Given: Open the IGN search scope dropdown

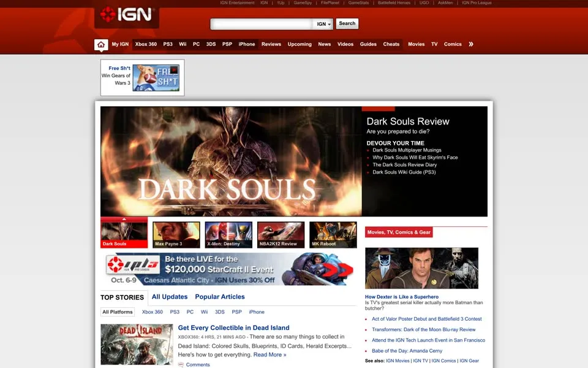Looking at the screenshot, I should [323, 24].
